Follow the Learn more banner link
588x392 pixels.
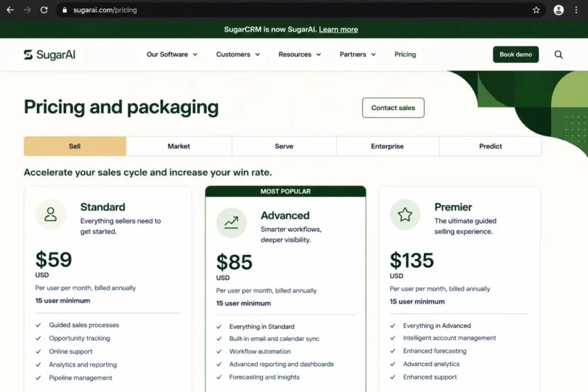click(x=338, y=30)
